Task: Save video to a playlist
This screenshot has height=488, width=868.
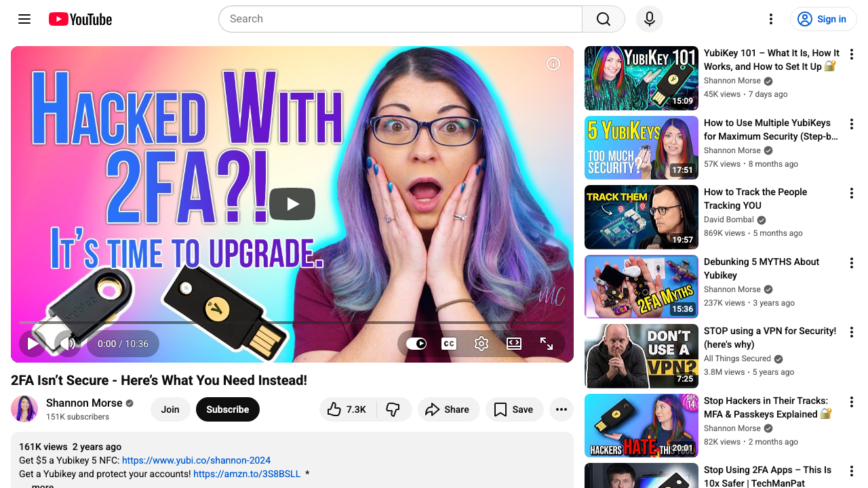Action: (514, 409)
